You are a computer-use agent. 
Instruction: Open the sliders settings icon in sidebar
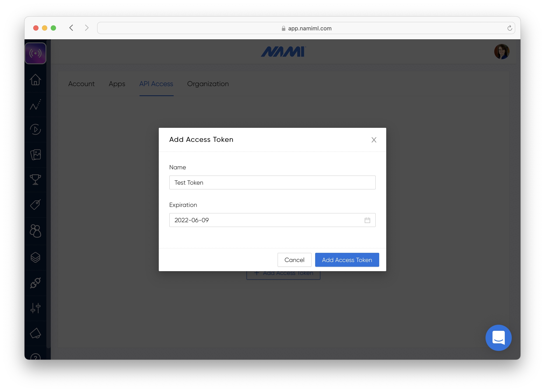tap(35, 308)
